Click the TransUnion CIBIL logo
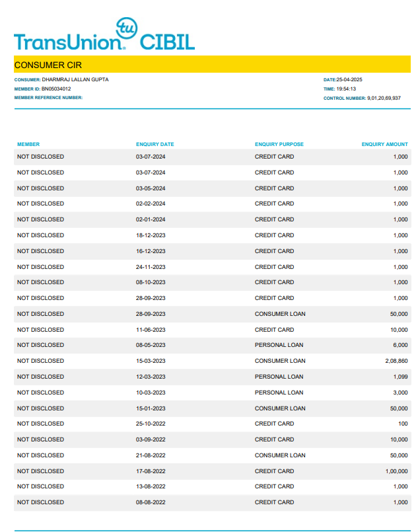The image size is (418, 532). (104, 34)
